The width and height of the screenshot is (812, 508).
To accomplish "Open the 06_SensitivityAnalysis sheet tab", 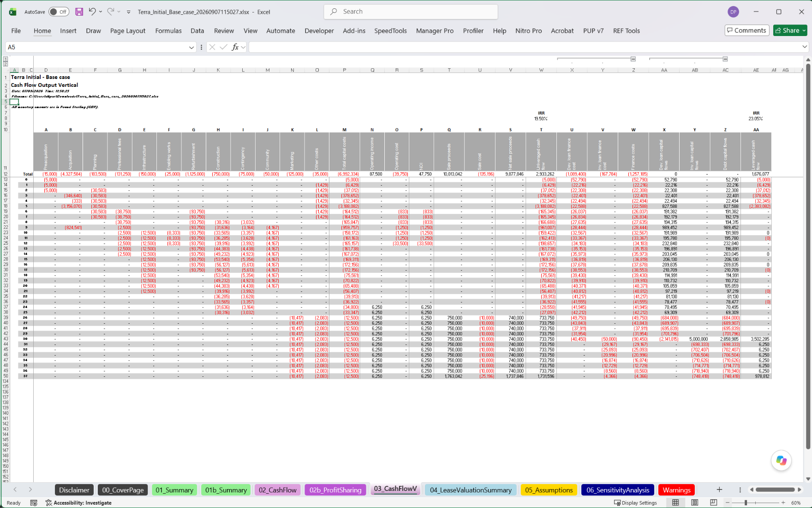I will (618, 490).
